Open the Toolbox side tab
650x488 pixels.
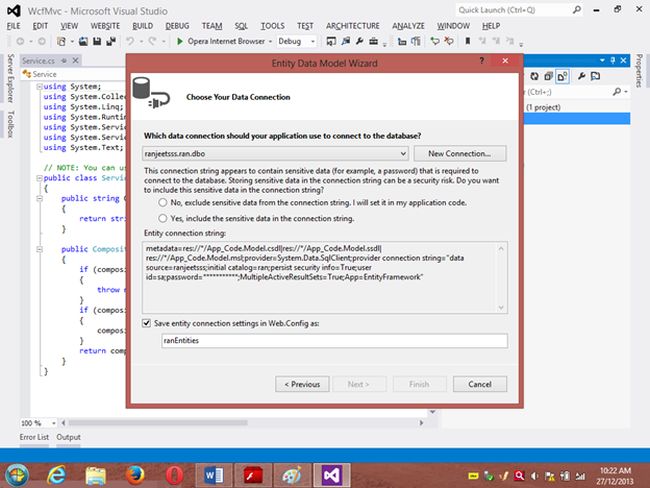(10, 124)
